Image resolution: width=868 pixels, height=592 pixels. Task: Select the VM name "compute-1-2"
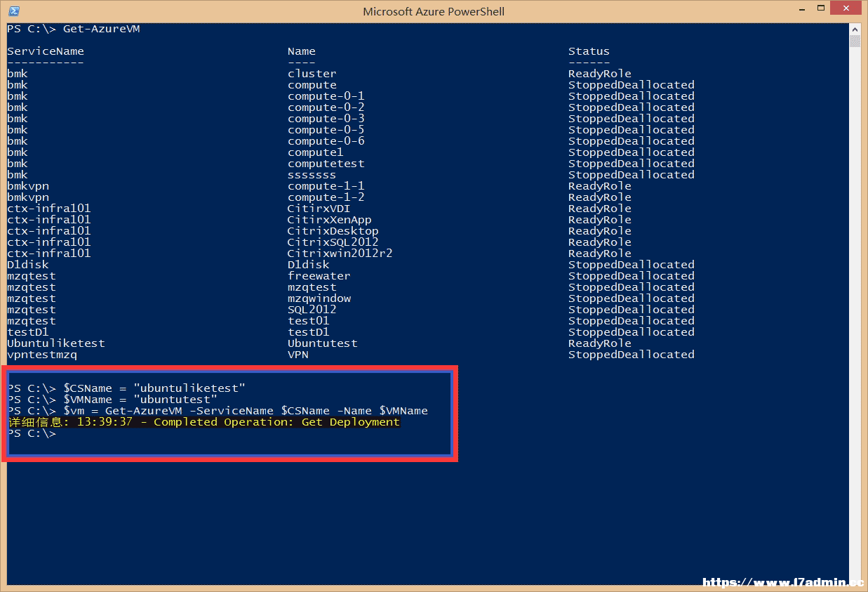pos(326,197)
